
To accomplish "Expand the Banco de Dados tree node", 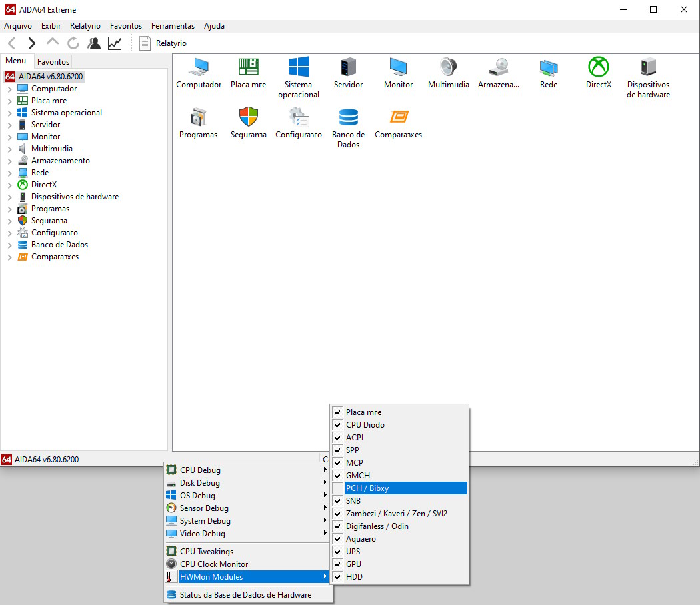I will tap(9, 245).
